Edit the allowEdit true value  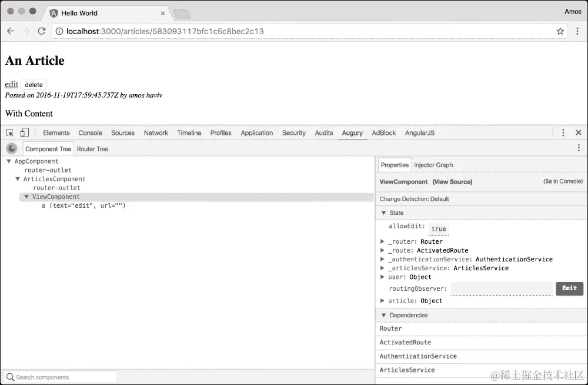point(439,229)
